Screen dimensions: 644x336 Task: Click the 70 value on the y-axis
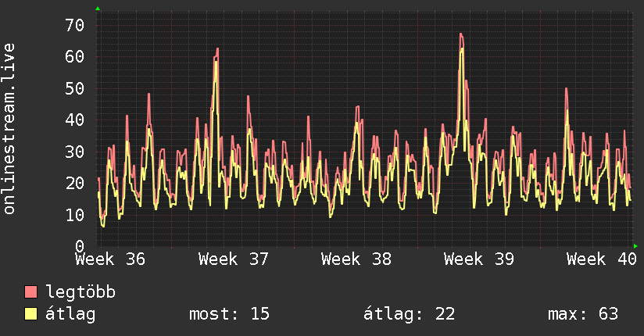(75, 26)
